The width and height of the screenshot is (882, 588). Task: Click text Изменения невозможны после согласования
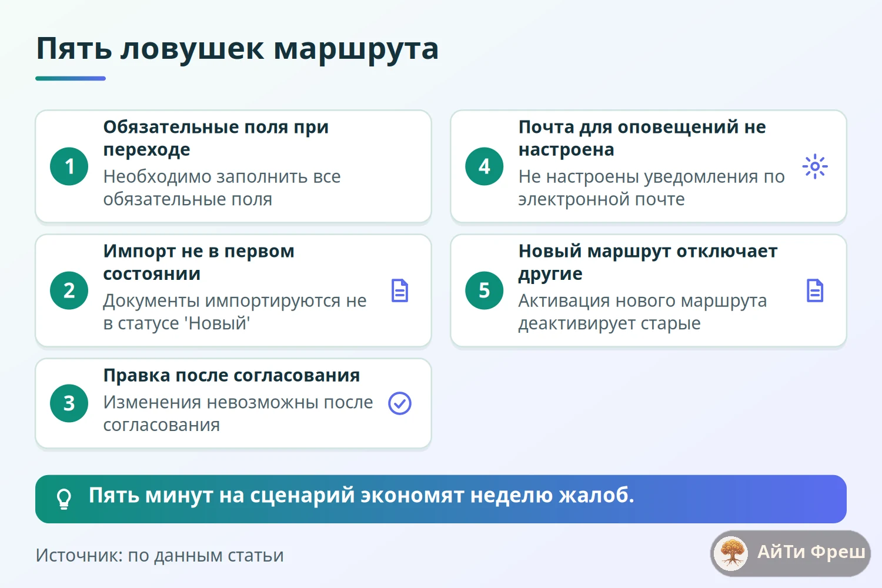[238, 414]
